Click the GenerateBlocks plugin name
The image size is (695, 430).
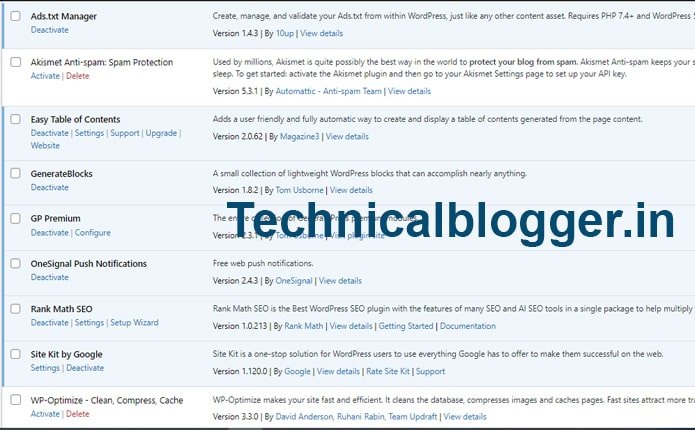(62, 174)
